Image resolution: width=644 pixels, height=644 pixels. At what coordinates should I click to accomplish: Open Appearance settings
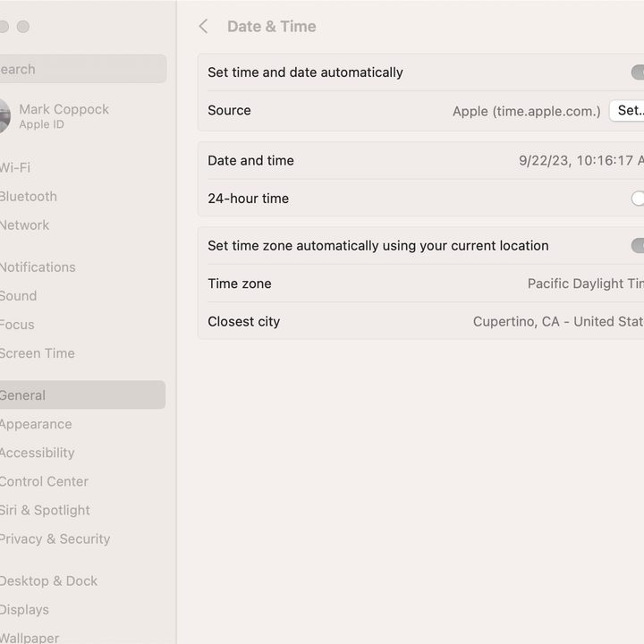tap(36, 424)
